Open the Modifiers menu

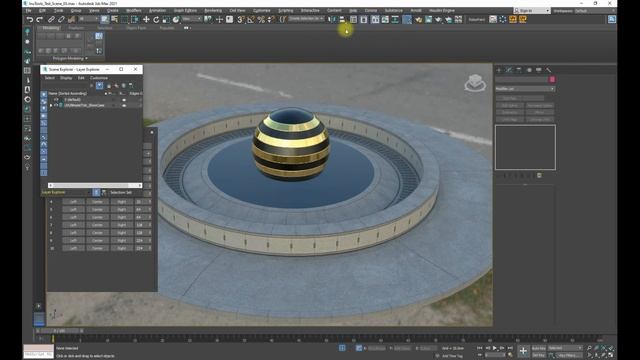coord(133,11)
